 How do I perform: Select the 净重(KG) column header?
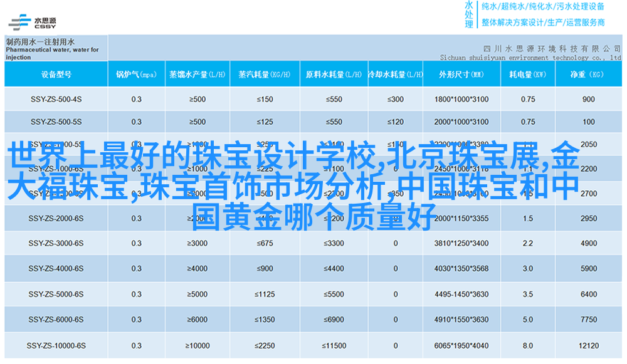pyautogui.click(x=587, y=75)
